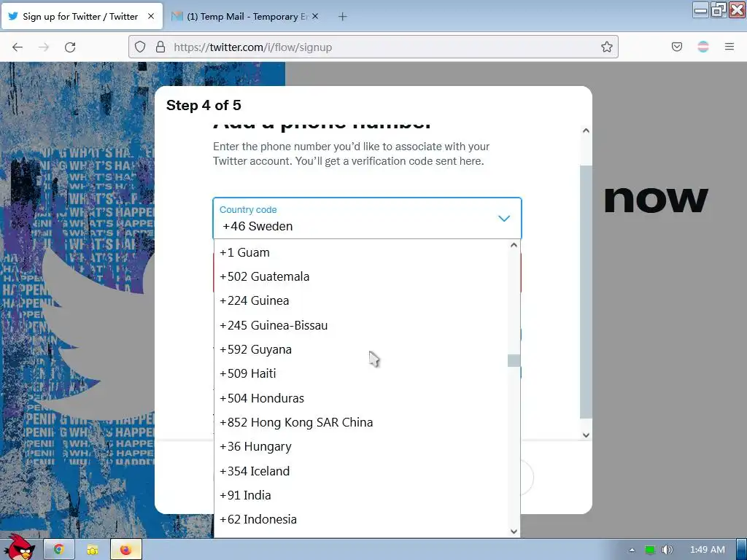Open the volume speaker tray icon
The image size is (747, 560).
pos(667,550)
